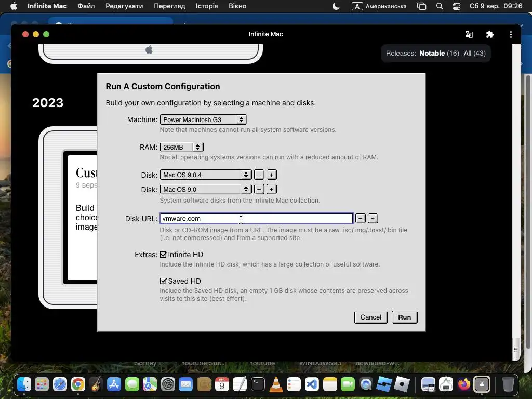Viewport: 532px width, 399px height.
Task: Launch Google Chrome from the Dock
Action: pos(78,384)
